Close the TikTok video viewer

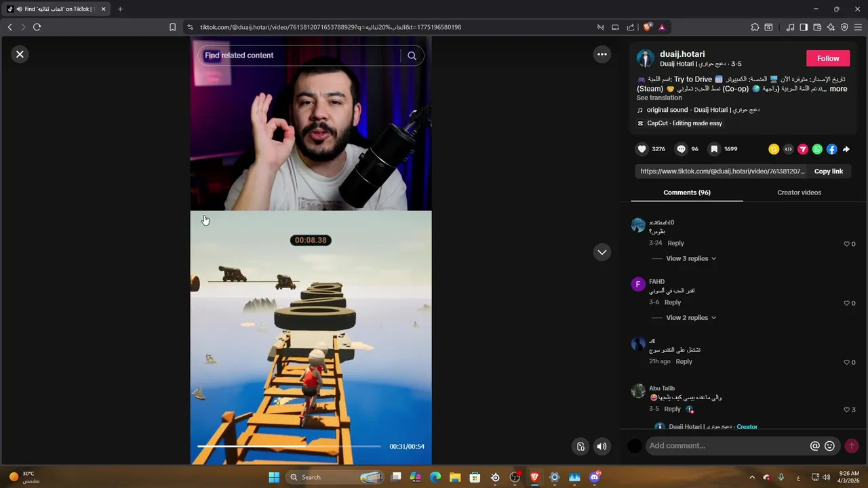click(x=20, y=54)
